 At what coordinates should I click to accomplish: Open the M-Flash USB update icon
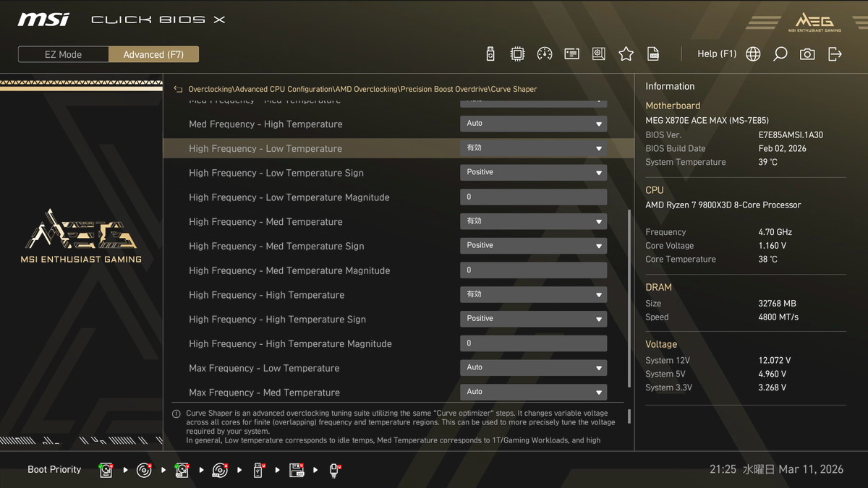(490, 54)
